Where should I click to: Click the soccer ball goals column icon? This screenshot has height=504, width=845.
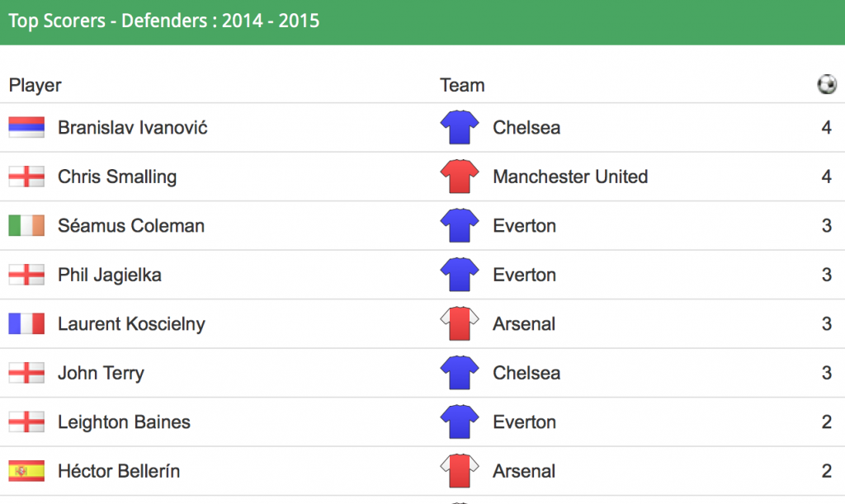tap(827, 84)
